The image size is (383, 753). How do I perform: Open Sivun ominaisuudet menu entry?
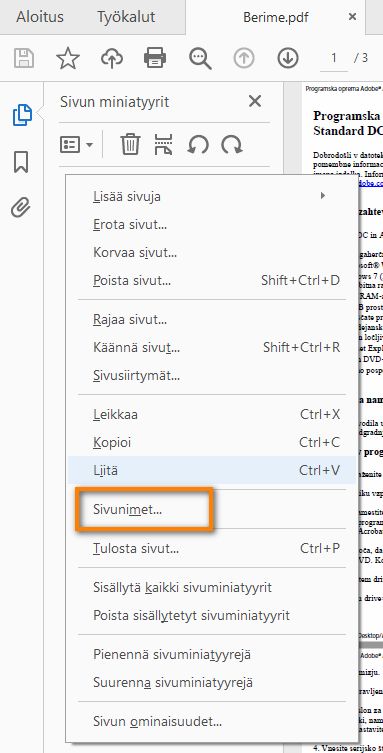pos(212,721)
